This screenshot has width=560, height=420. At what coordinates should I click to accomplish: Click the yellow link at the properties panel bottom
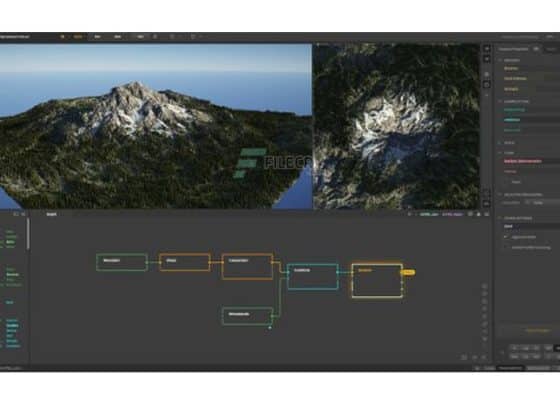tap(538, 331)
